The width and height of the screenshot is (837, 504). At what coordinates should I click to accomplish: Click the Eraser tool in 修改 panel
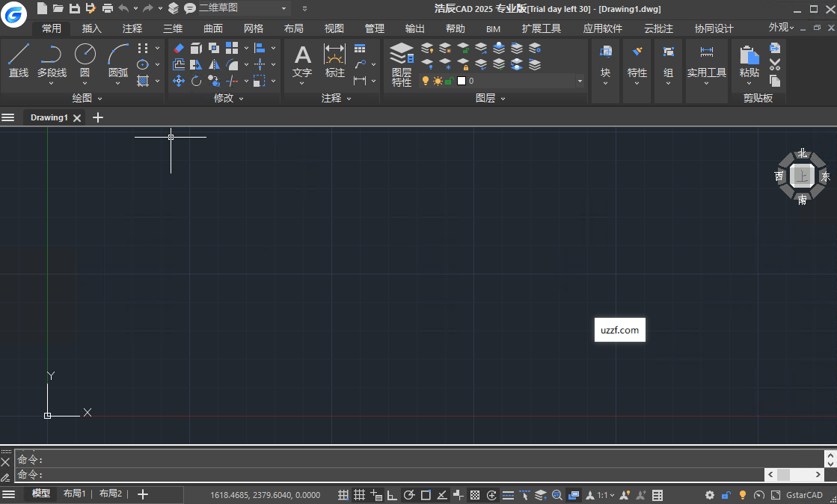pyautogui.click(x=179, y=48)
